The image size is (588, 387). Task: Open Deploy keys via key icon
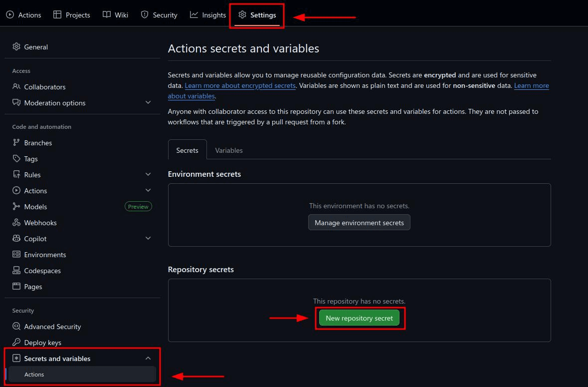[16, 343]
